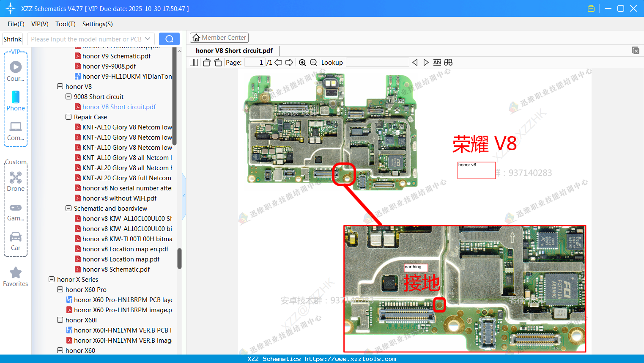644x363 pixels.
Task: Close the document panel at top right
Action: 636,50
